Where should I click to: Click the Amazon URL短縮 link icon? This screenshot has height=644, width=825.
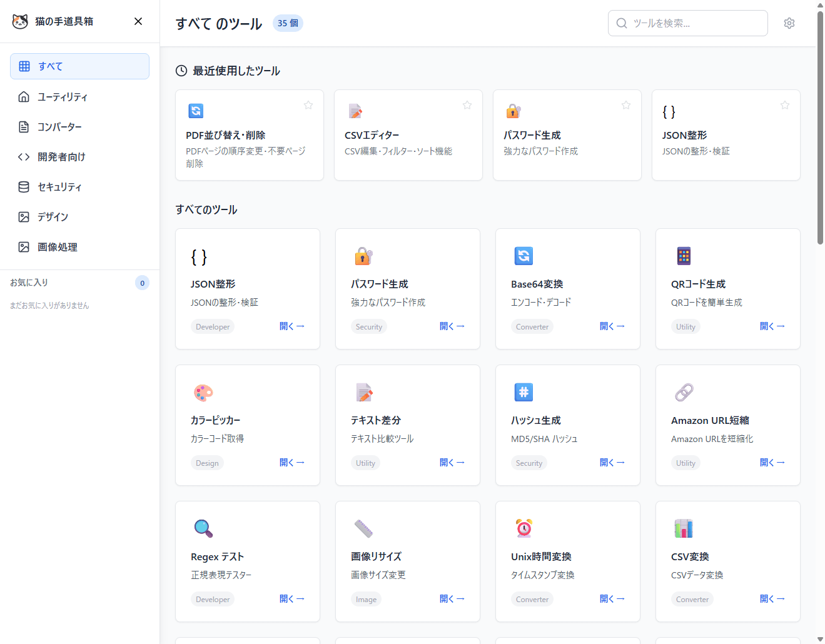click(x=684, y=393)
